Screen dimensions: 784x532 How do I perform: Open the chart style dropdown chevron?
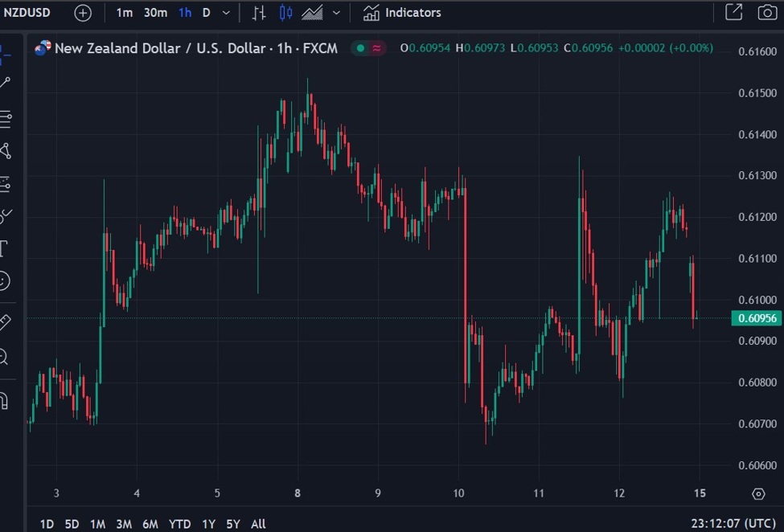tap(336, 12)
